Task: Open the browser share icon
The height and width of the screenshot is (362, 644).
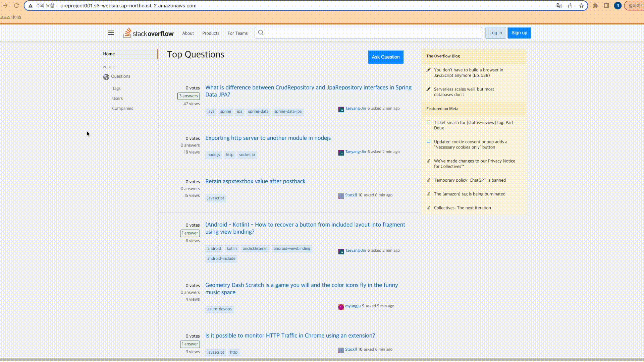Action: [570, 6]
